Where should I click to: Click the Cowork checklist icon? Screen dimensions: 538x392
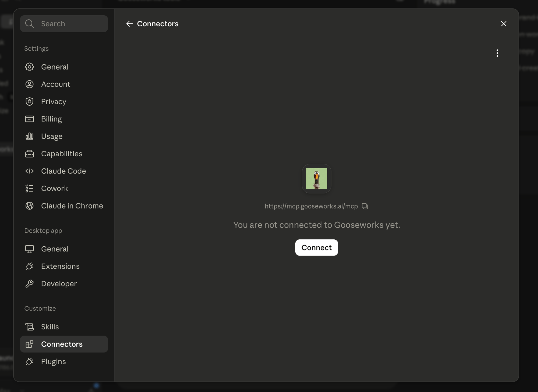point(29,189)
